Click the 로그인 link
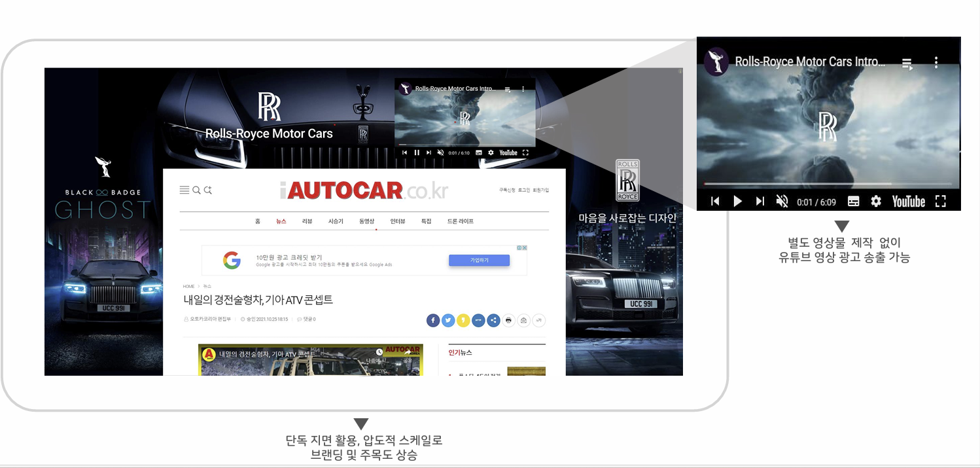 524,190
